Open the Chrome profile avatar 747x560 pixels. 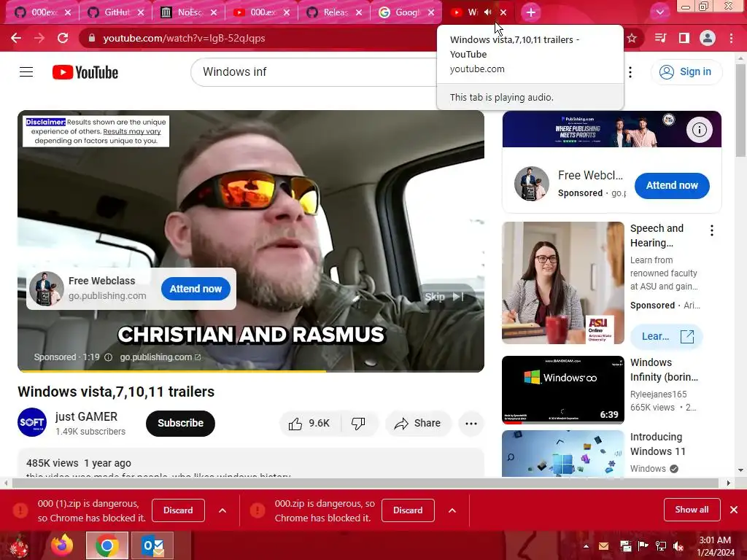pos(708,38)
